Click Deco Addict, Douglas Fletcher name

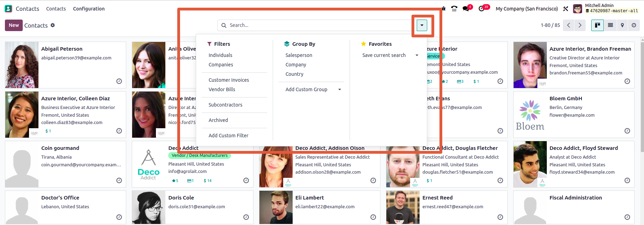[460, 148]
